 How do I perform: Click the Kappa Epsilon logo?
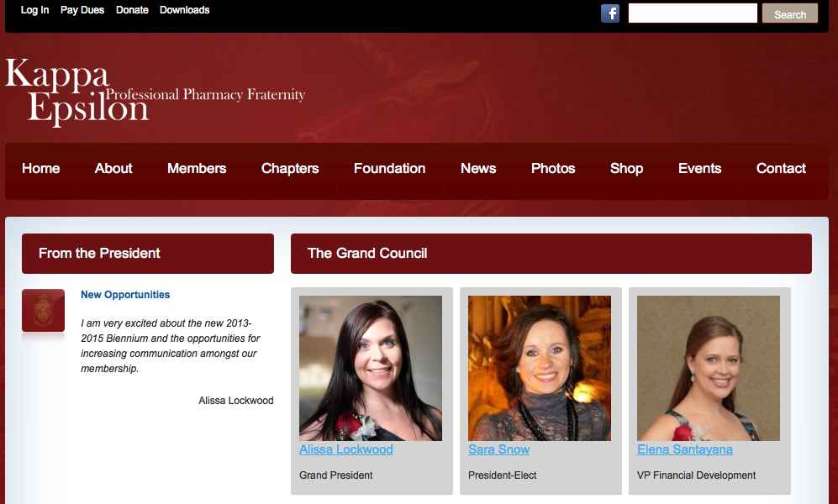point(155,92)
